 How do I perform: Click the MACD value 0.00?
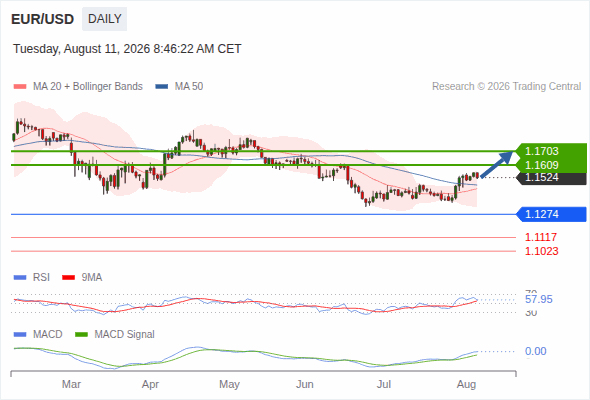click(x=536, y=351)
